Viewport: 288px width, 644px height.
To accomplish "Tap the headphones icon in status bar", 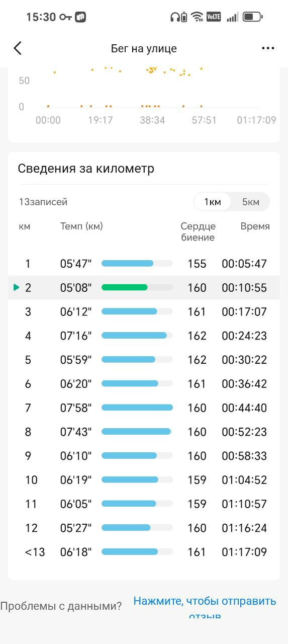I will point(175,17).
